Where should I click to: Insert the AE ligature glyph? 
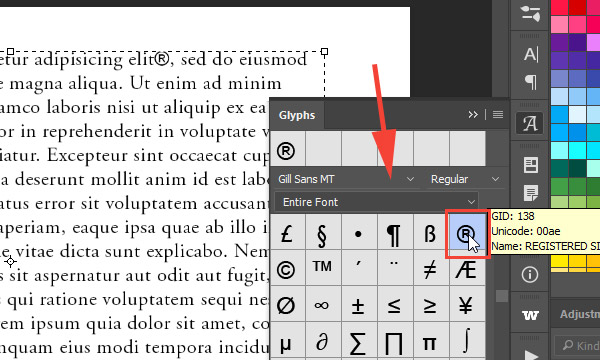pyautogui.click(x=466, y=268)
